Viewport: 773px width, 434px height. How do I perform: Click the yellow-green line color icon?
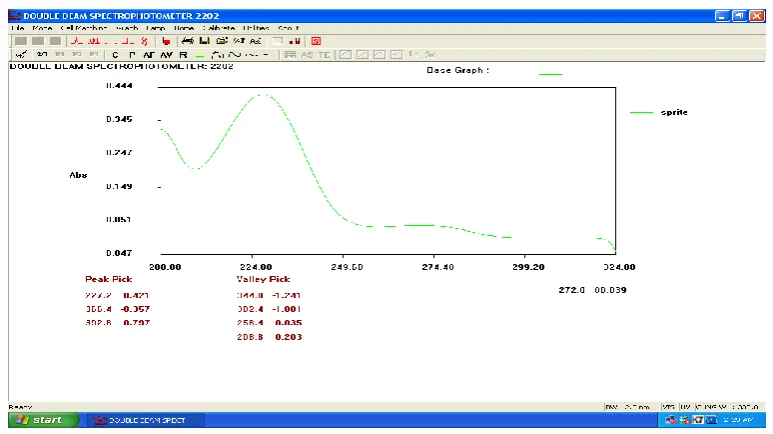point(200,55)
